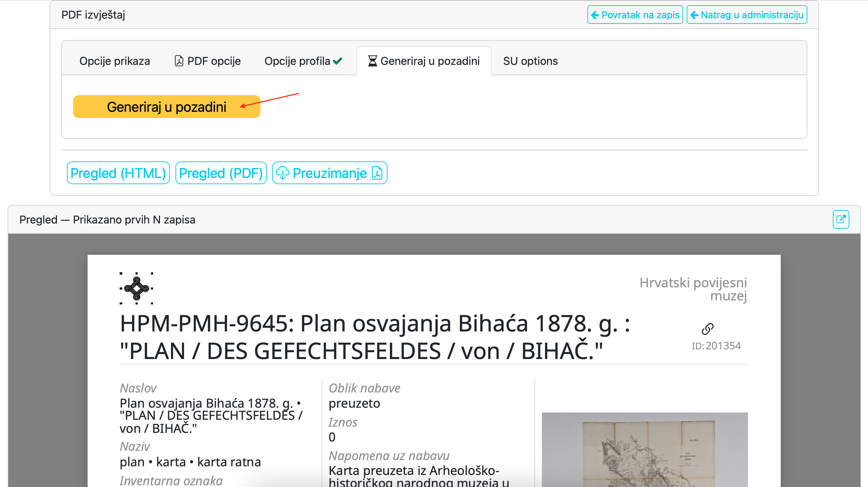The height and width of the screenshot is (487, 868).
Task: Open the PDF opcije tab
Action: (208, 61)
